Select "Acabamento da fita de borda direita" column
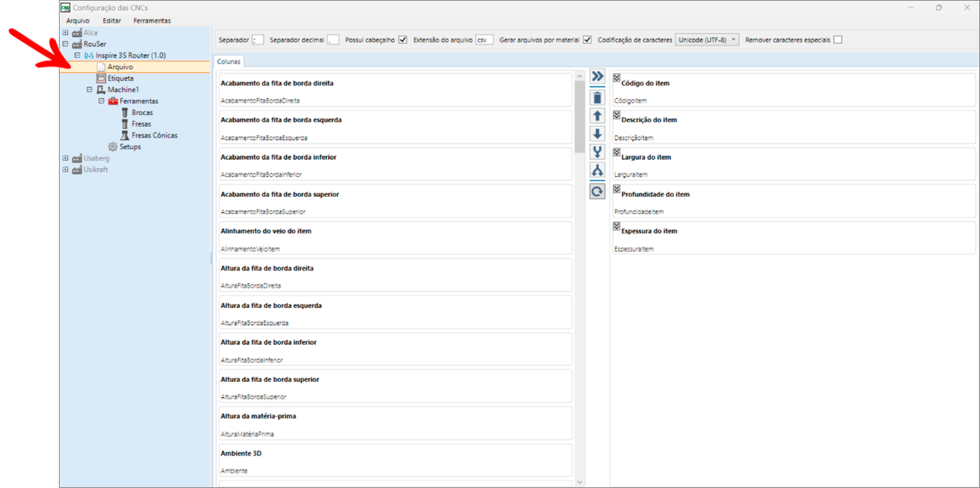This screenshot has width=980, height=488. (395, 91)
